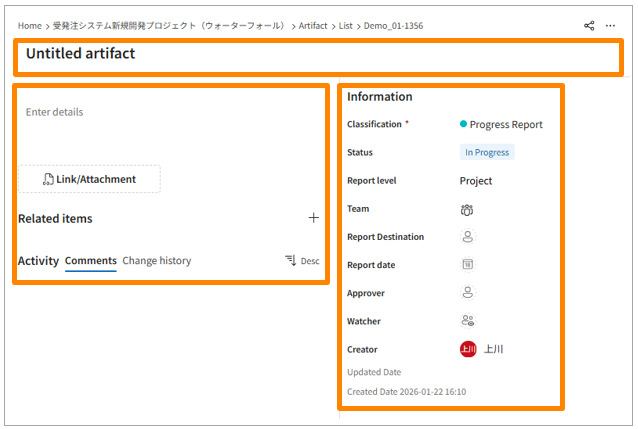638x429 pixels.
Task: Set Report Destination via person icon
Action: pyautogui.click(x=467, y=237)
